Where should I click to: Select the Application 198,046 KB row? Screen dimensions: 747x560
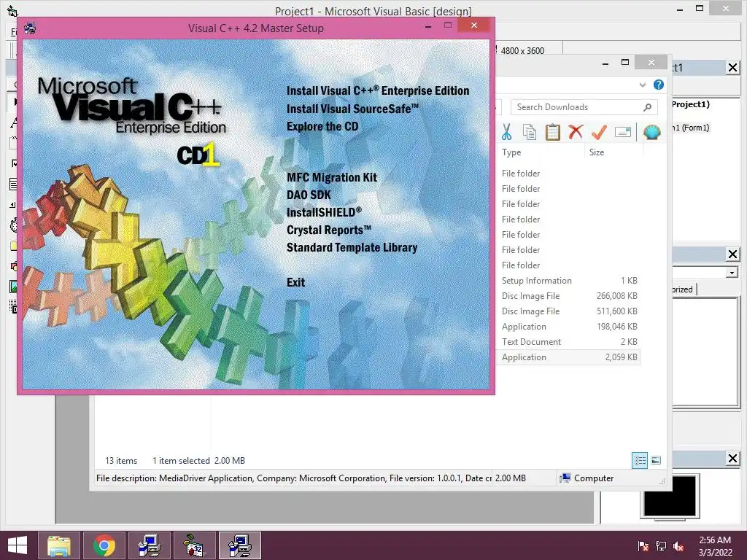coord(568,326)
